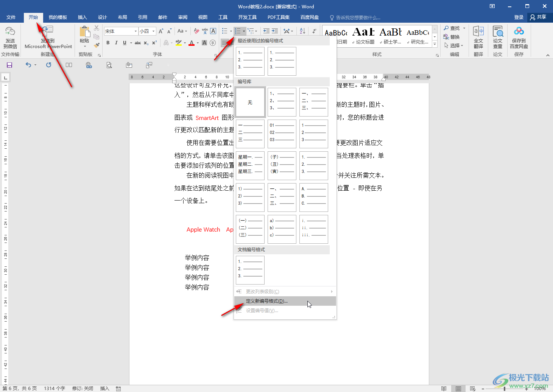Click the 共享 share button
Screen dimensions: 553x392
click(538, 17)
